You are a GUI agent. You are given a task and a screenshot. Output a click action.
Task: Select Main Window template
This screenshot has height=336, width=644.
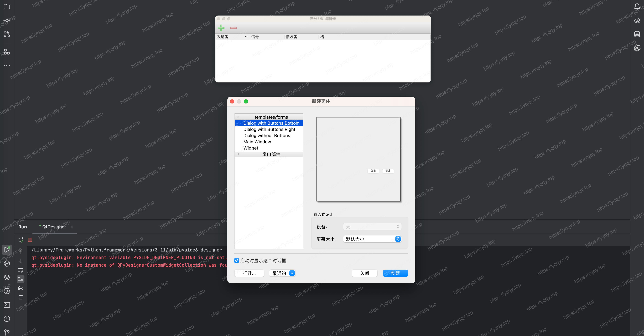click(x=257, y=142)
